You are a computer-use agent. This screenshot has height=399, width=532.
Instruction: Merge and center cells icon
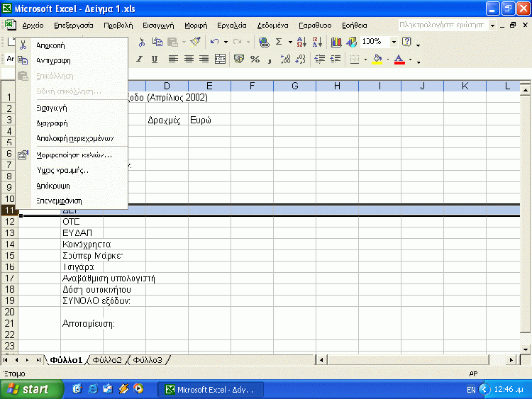220,60
